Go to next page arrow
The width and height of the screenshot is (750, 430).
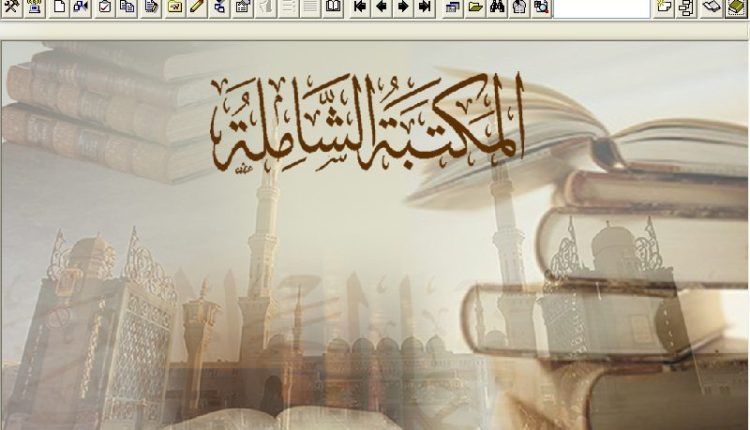click(403, 7)
